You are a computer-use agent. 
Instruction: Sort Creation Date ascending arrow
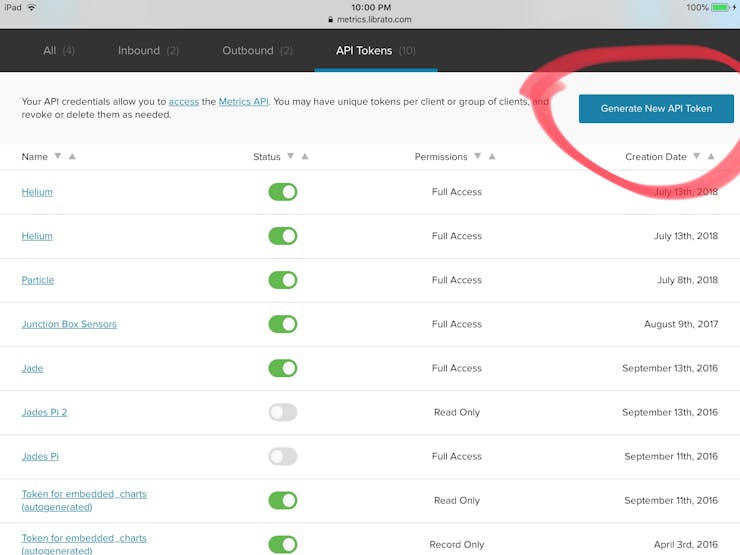(711, 156)
